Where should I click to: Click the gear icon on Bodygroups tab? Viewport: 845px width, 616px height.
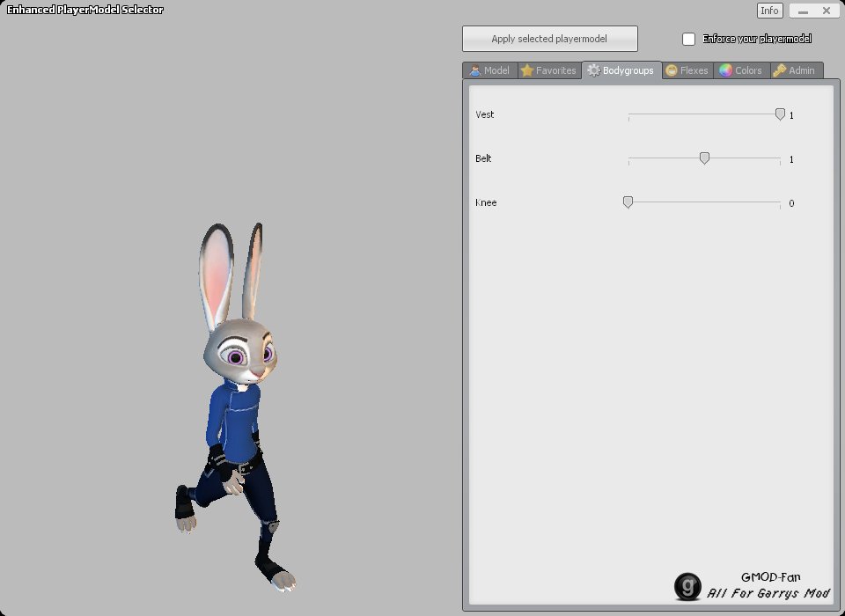click(x=593, y=70)
